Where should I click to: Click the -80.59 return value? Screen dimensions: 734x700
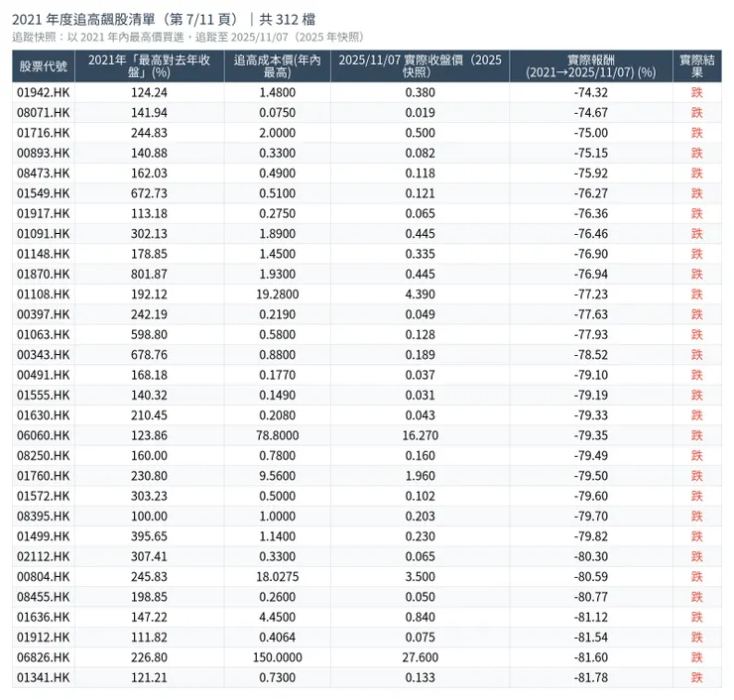coord(591,576)
